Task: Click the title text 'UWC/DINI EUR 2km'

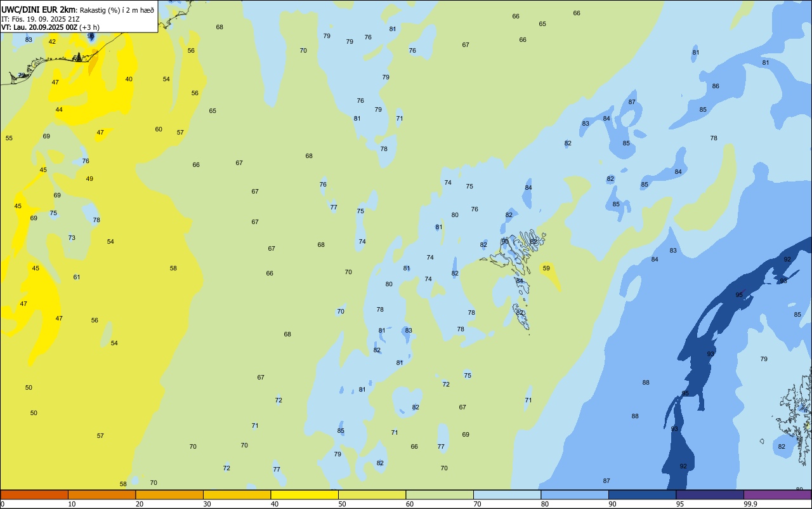Action: coord(38,10)
